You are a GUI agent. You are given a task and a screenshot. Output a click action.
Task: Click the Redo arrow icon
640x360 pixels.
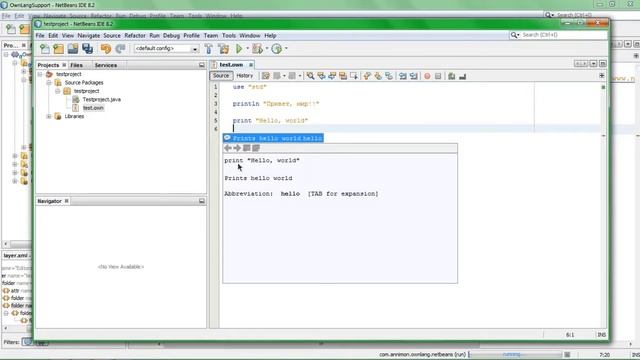(120, 49)
